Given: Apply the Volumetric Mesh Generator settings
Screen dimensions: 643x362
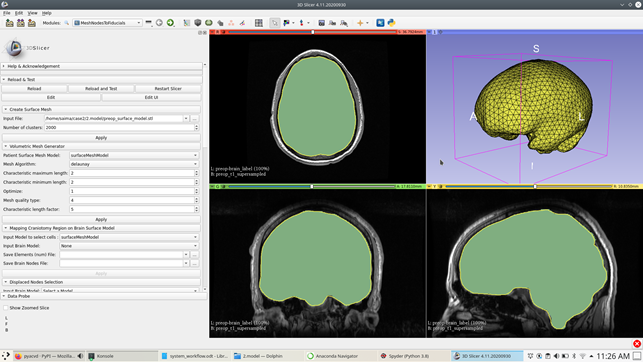Looking at the screenshot, I should [x=101, y=219].
